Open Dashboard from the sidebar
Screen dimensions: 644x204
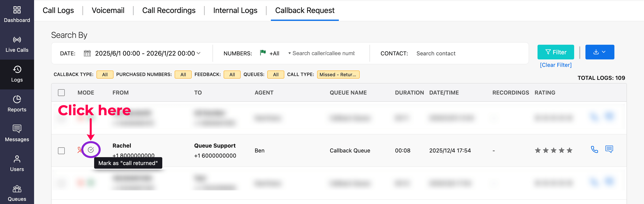17,14
